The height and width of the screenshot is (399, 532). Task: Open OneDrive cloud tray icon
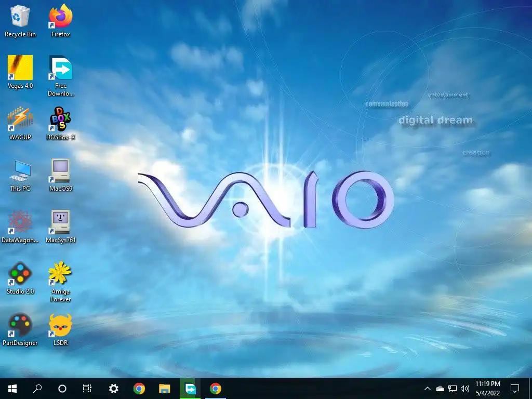(x=440, y=389)
